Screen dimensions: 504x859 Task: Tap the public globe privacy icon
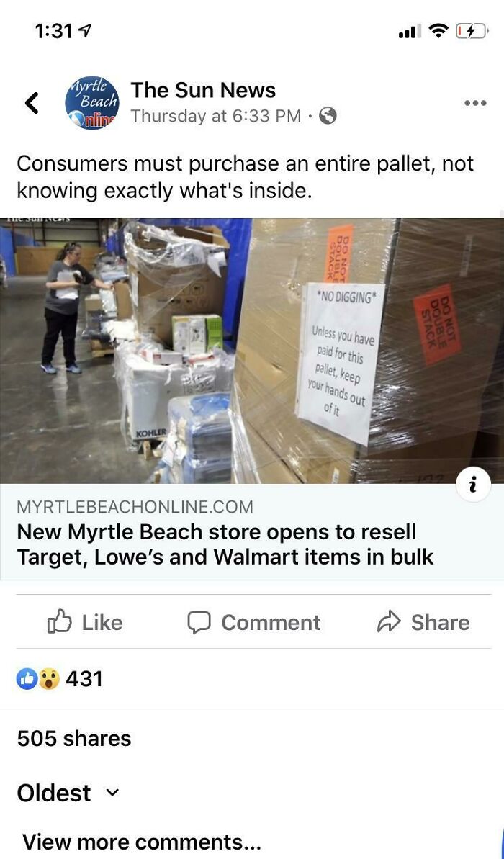click(x=328, y=116)
